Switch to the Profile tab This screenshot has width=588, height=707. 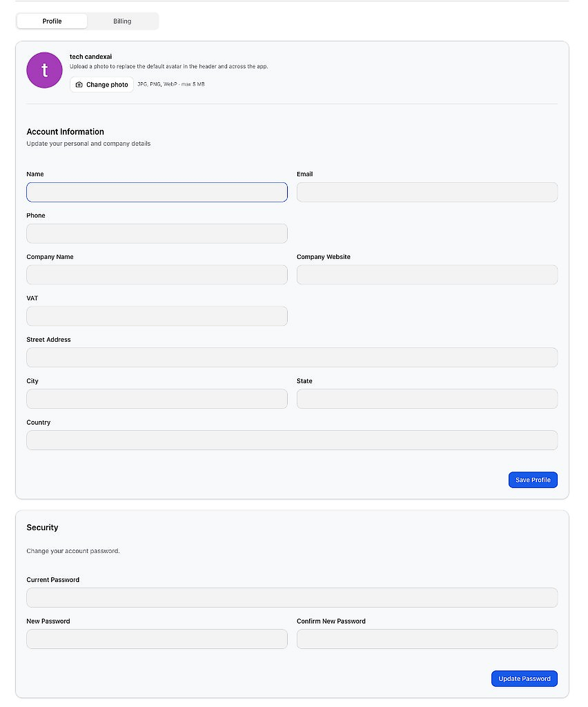click(52, 21)
